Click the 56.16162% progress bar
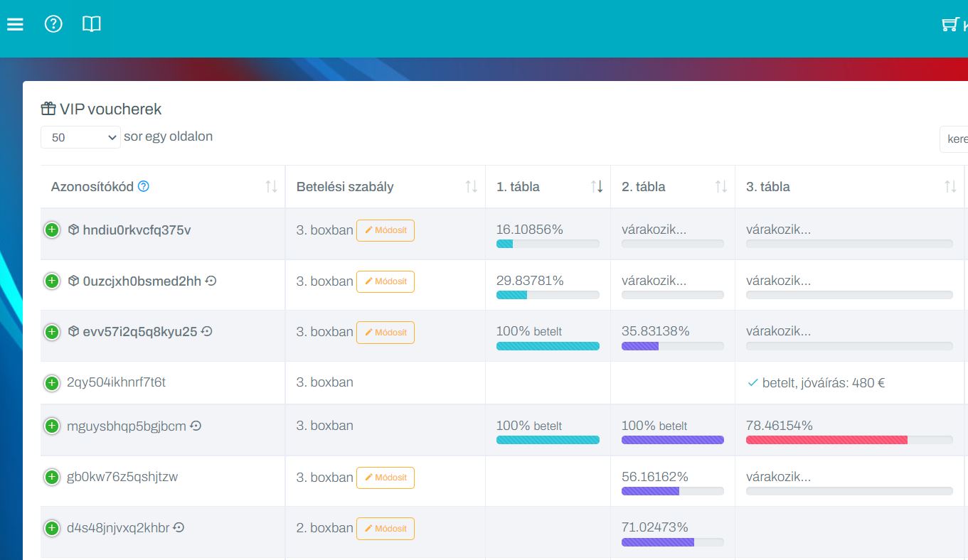Viewport: 968px width, 560px height. [673, 491]
